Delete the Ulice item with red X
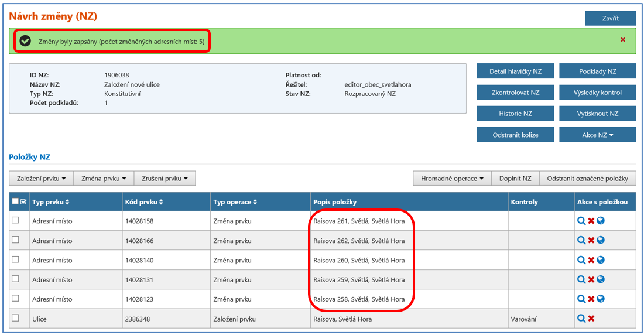Screen dimensions: 644x335 click(x=591, y=319)
